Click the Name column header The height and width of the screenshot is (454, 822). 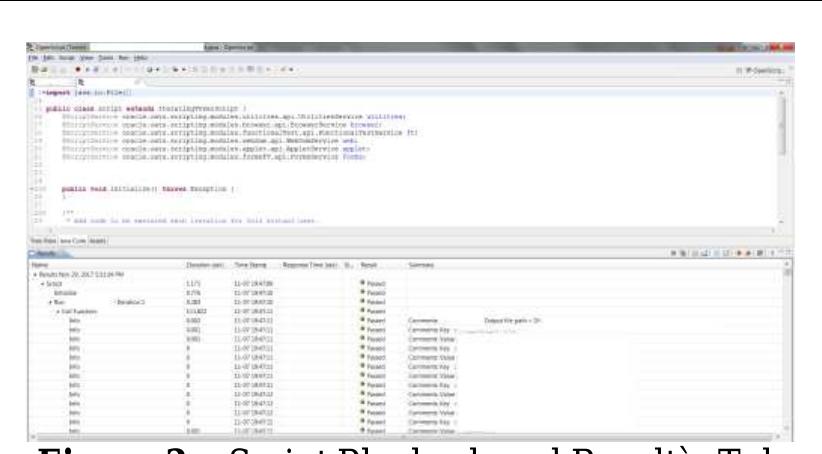(40, 265)
